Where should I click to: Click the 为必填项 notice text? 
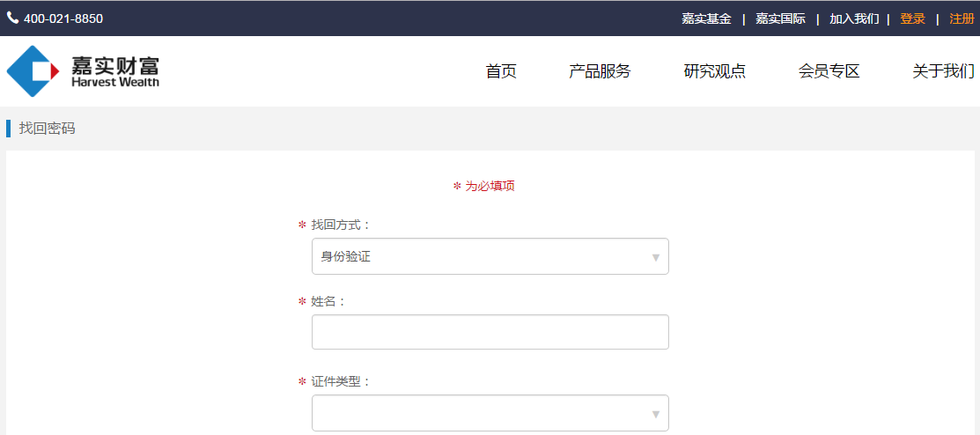(x=490, y=187)
